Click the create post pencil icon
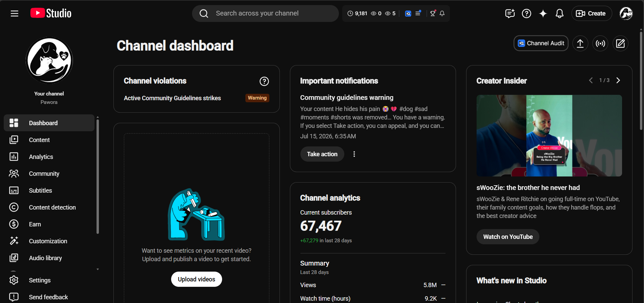The width and height of the screenshot is (644, 303). pyautogui.click(x=620, y=44)
